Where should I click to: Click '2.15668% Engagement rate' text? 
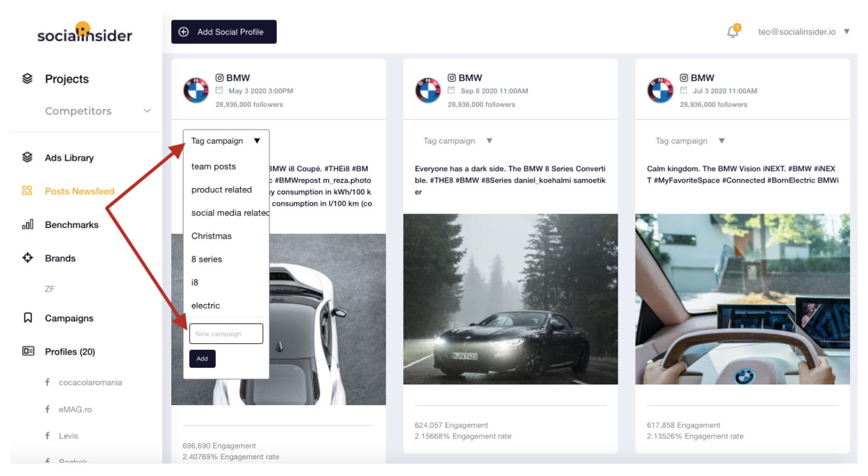pyautogui.click(x=463, y=436)
